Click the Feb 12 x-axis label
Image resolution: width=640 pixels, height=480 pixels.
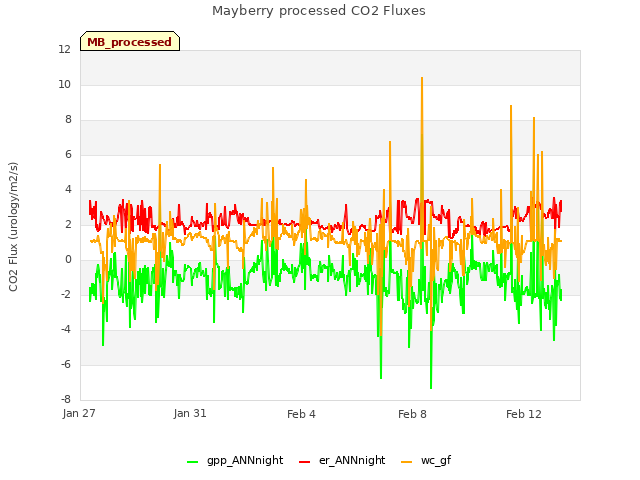pos(524,414)
